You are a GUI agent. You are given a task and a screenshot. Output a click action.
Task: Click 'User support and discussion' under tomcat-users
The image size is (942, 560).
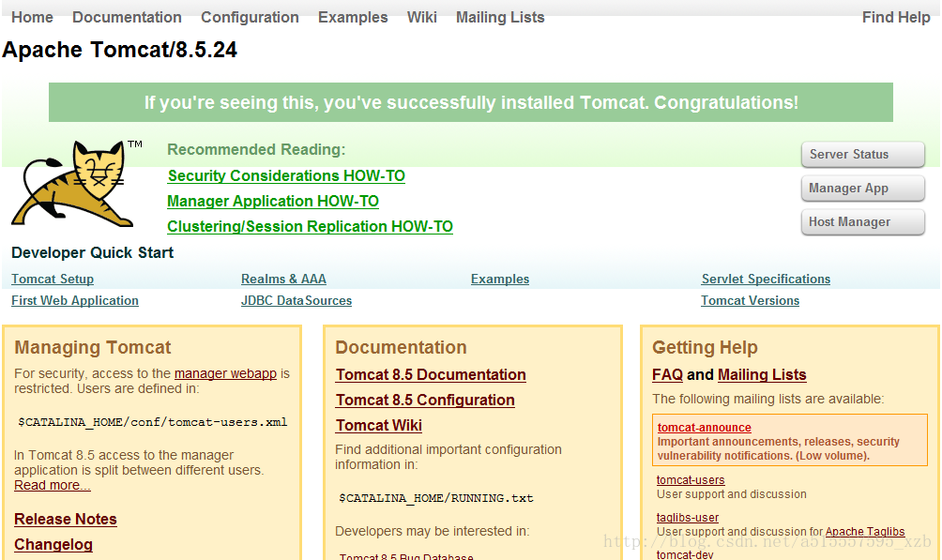(732, 494)
